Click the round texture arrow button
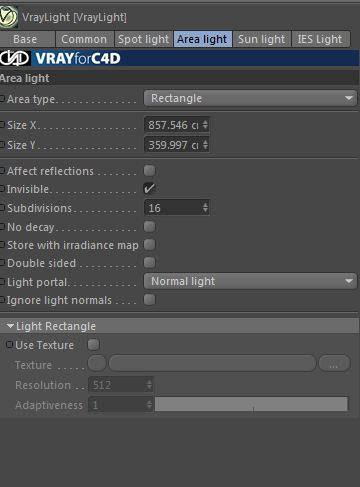 97,363
